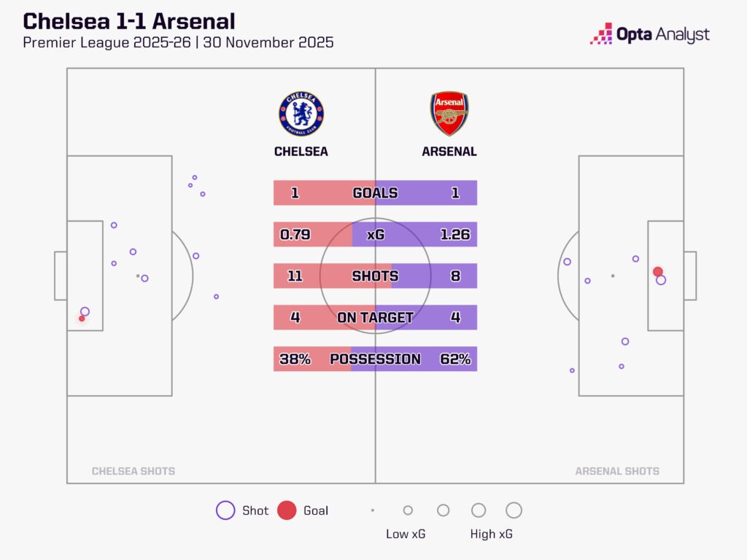This screenshot has height=560, width=747.
Task: Click the Chelsea club crest
Action: coord(301,114)
